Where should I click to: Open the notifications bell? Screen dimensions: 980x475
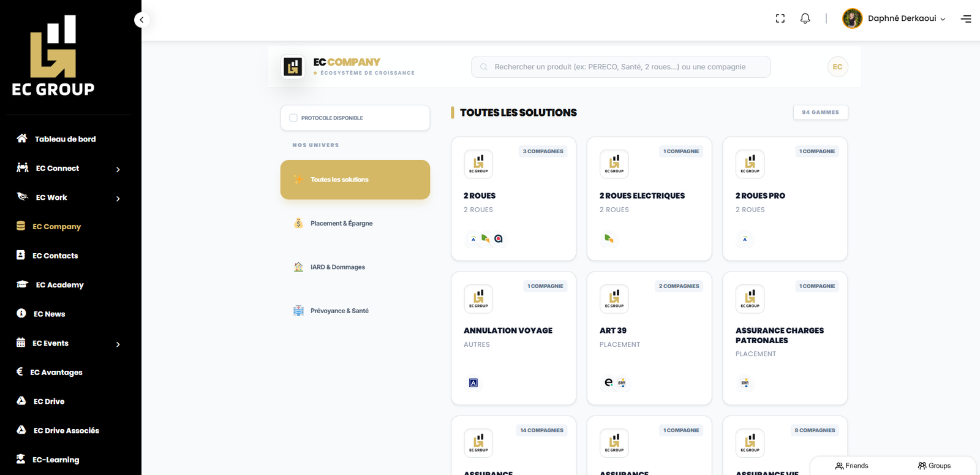[805, 18]
